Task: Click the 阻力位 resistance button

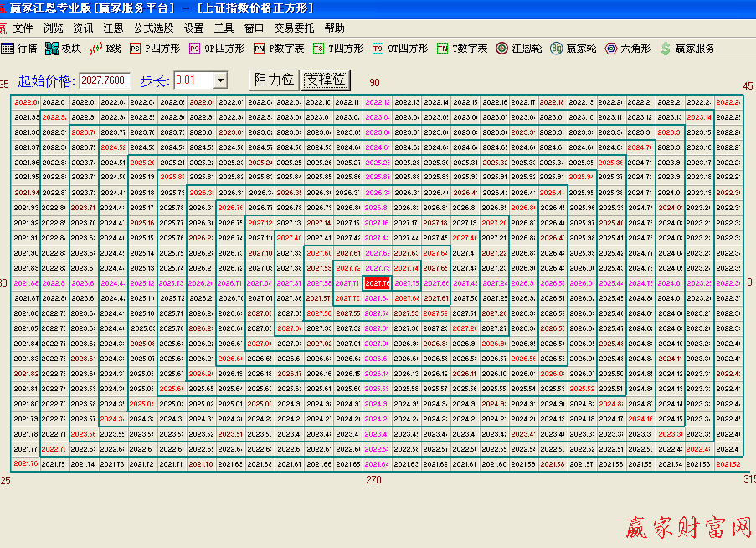Action: [274, 80]
